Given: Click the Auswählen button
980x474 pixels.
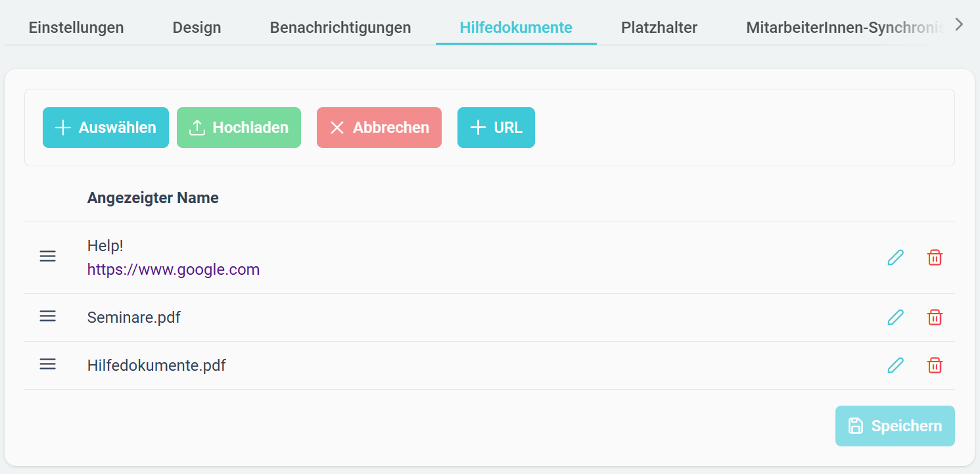Looking at the screenshot, I should coord(106,128).
